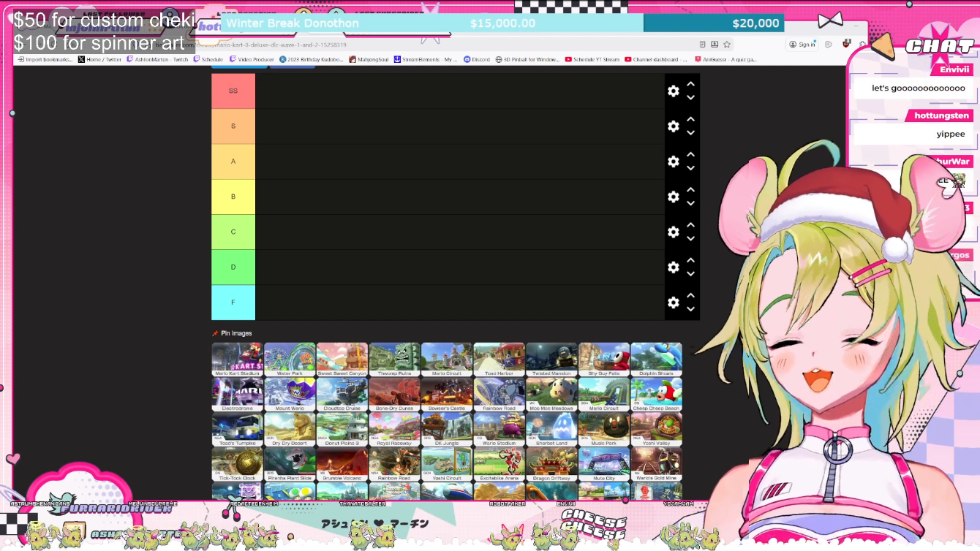Move the F tier row down
Image resolution: width=980 pixels, height=551 pixels.
click(x=690, y=309)
